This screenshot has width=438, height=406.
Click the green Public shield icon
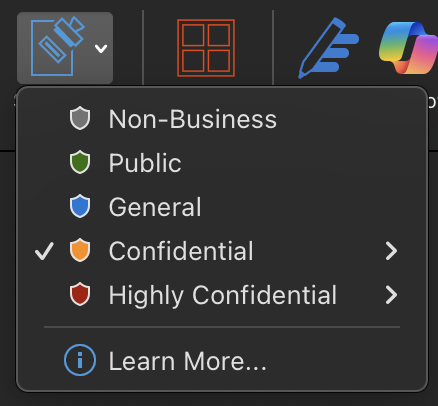pos(80,162)
